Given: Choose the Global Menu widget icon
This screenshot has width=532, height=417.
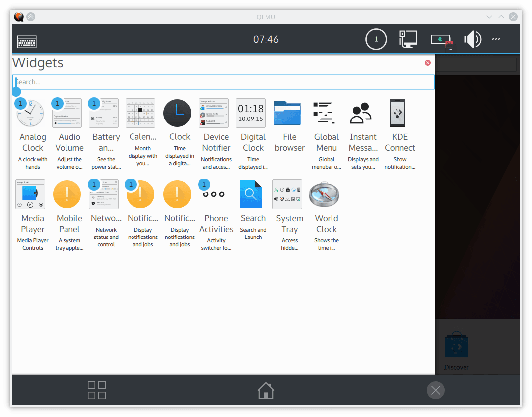Looking at the screenshot, I should click(x=324, y=113).
